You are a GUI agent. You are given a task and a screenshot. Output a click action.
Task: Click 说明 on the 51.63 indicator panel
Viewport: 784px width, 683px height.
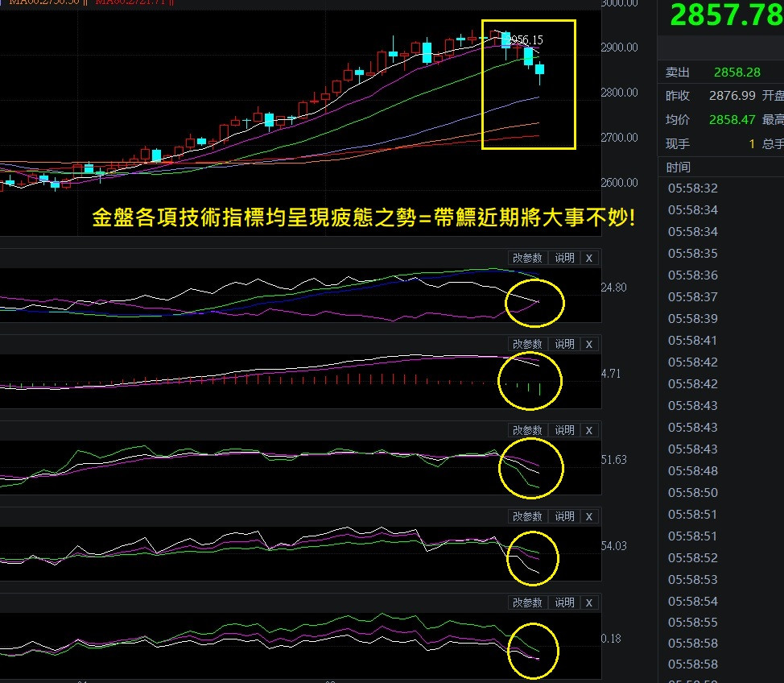click(564, 430)
